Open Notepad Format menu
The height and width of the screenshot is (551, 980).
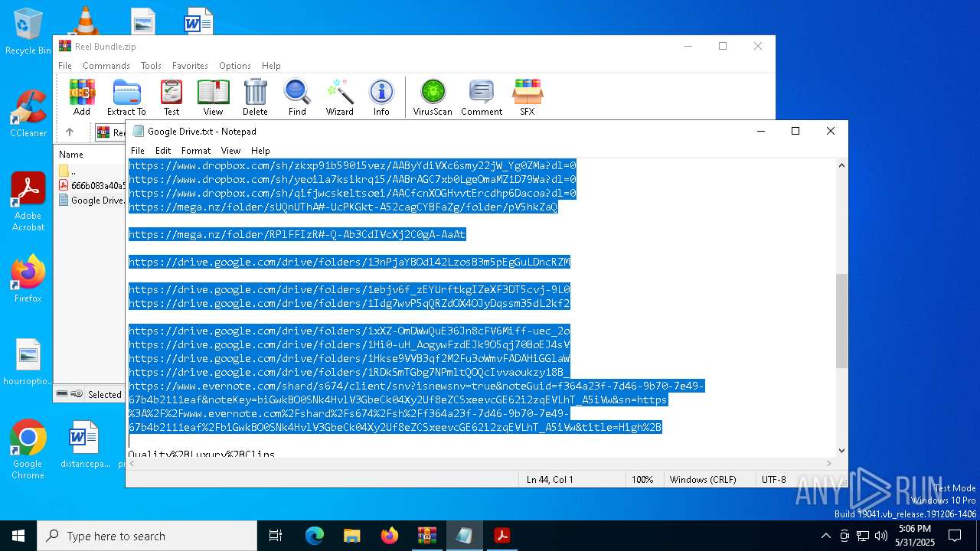[196, 151]
